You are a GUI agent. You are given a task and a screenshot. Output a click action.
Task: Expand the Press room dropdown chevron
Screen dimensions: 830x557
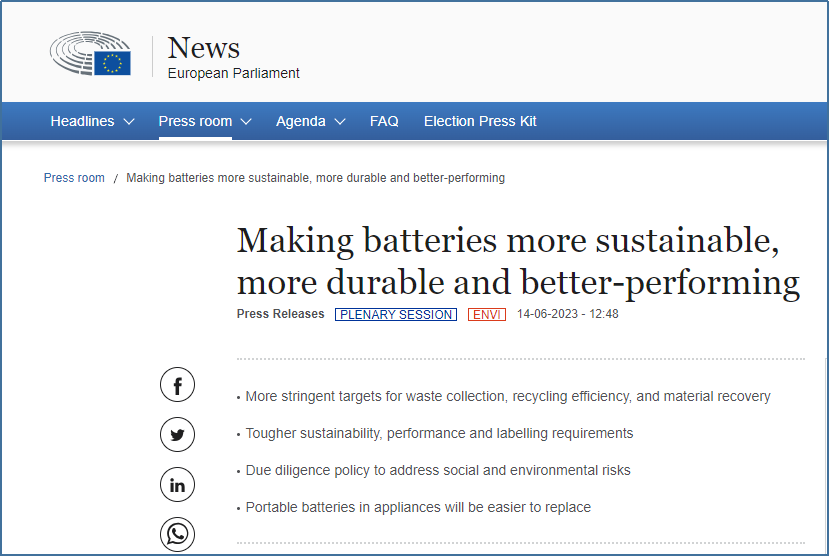click(246, 122)
